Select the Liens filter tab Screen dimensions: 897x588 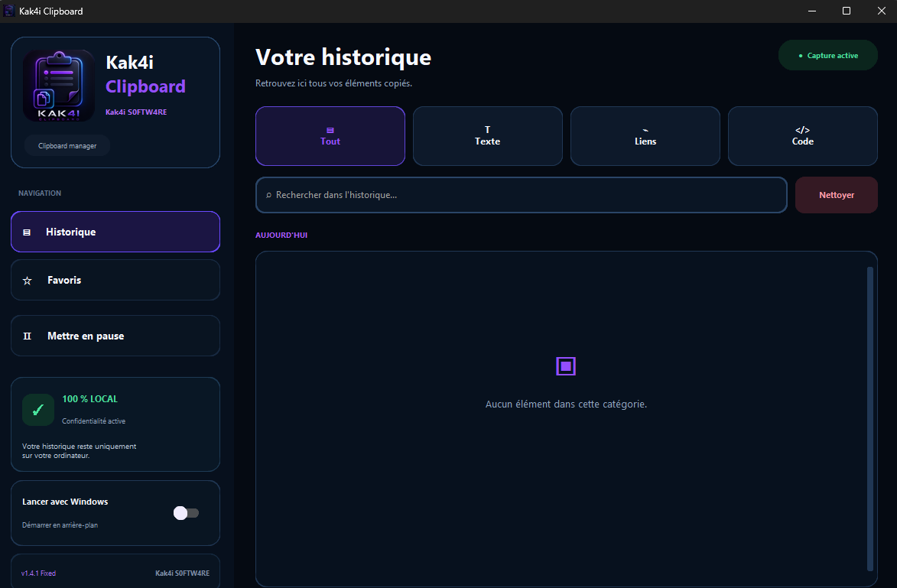tap(645, 136)
